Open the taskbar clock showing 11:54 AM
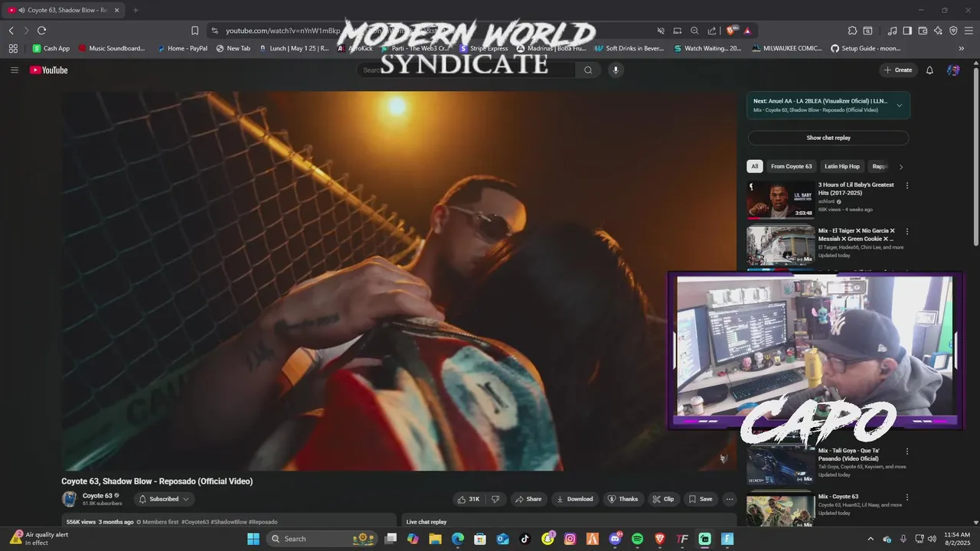Screen dimensions: 980x551 [957, 539]
